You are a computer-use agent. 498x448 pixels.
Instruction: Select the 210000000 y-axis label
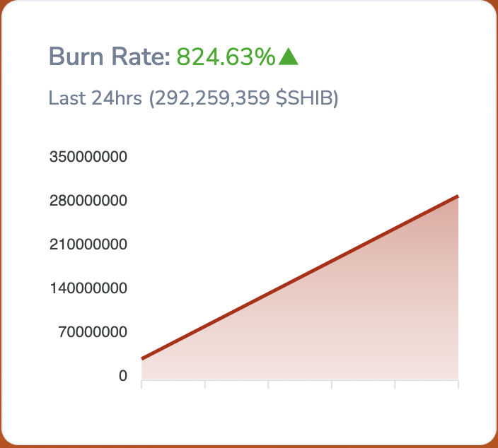point(88,245)
